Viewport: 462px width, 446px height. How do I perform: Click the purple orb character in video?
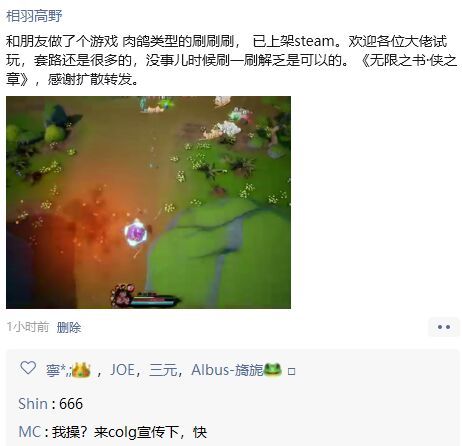coord(136,233)
